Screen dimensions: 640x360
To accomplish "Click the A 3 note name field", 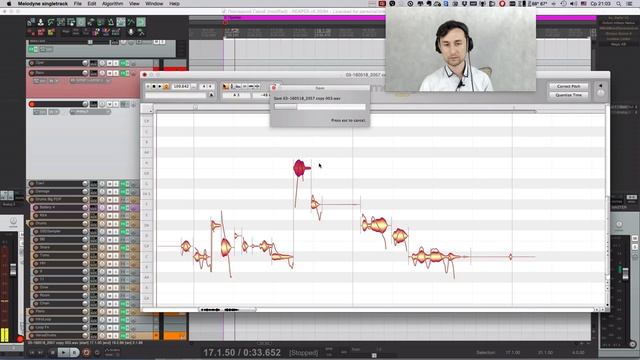I will [236, 95].
